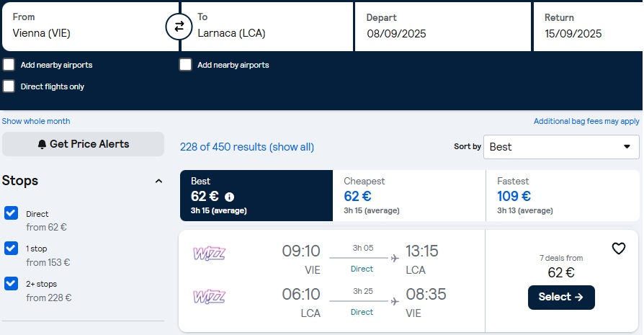Screen dimensions: 644x335
Task: Switch to the Fastest tab
Action: [x=563, y=195]
